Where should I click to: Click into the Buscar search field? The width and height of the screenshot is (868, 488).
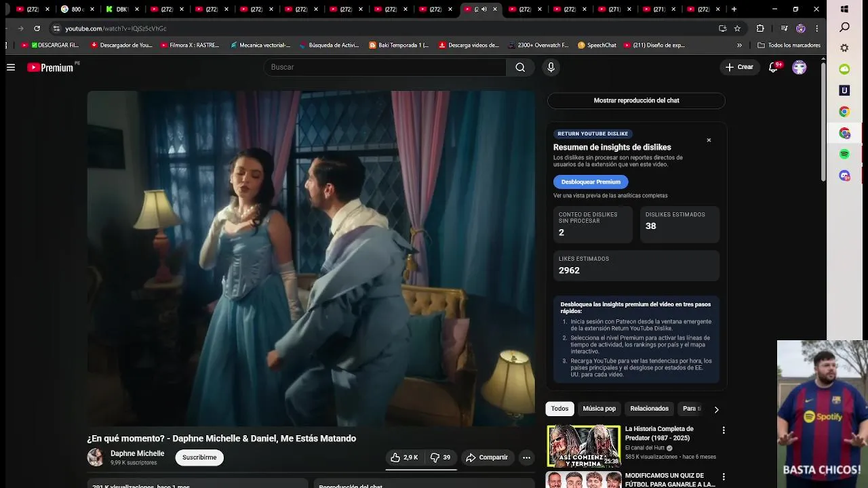pyautogui.click(x=385, y=67)
